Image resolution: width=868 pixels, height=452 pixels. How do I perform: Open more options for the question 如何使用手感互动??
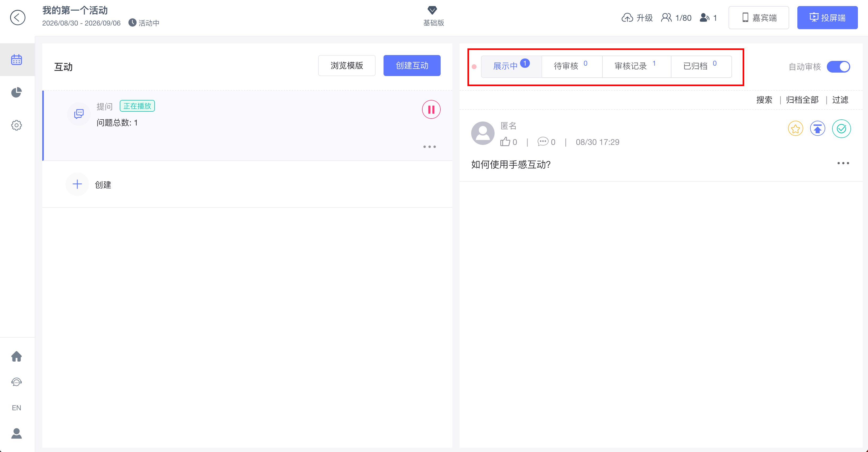tap(843, 163)
